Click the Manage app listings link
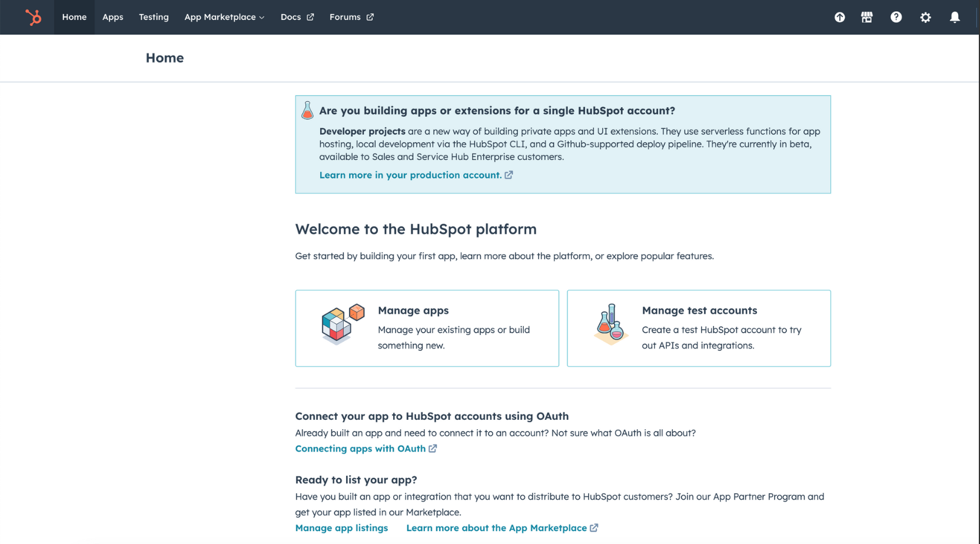This screenshot has width=980, height=544. [341, 528]
